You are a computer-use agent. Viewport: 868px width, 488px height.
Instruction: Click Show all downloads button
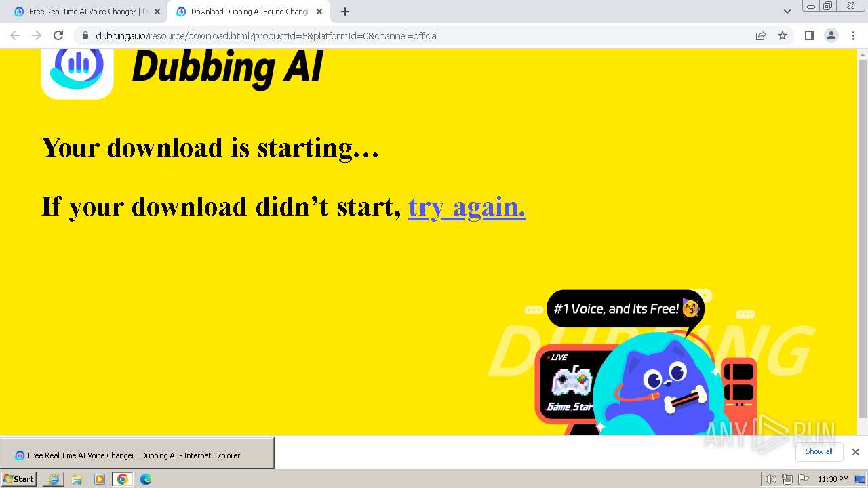point(818,451)
